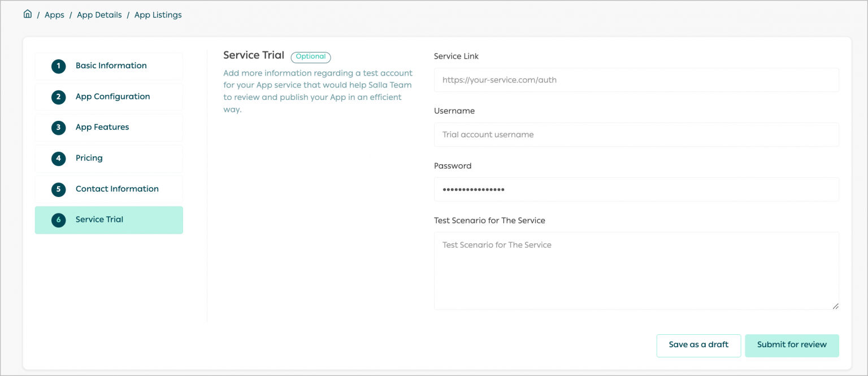This screenshot has height=376, width=868.
Task: Open the Apps breadcrumb link
Action: (54, 15)
